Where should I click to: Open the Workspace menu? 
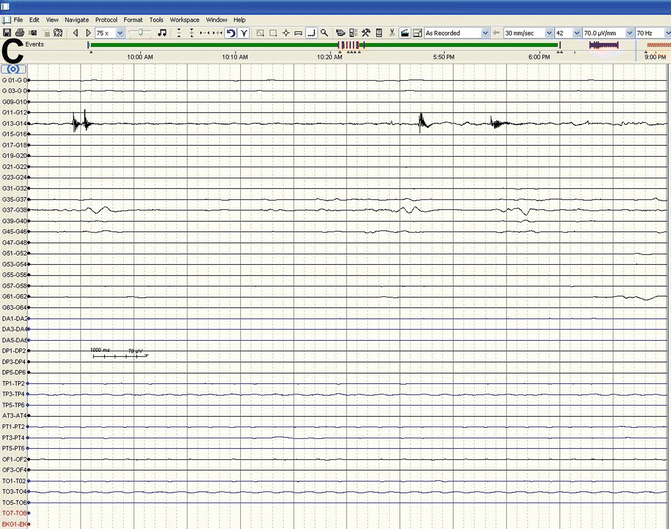tap(184, 19)
